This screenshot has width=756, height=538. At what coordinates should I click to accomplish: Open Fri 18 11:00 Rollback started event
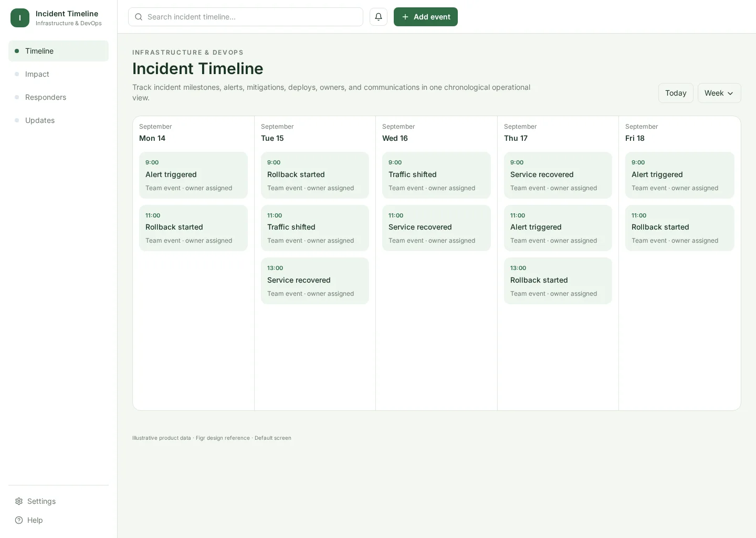(680, 228)
